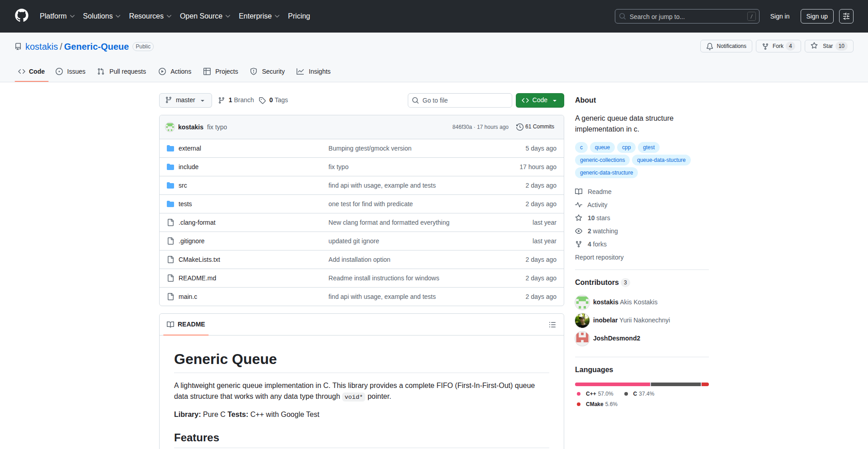Click the generic-collections topic tag
Screen dimensions: 868x449
[x=602, y=160]
